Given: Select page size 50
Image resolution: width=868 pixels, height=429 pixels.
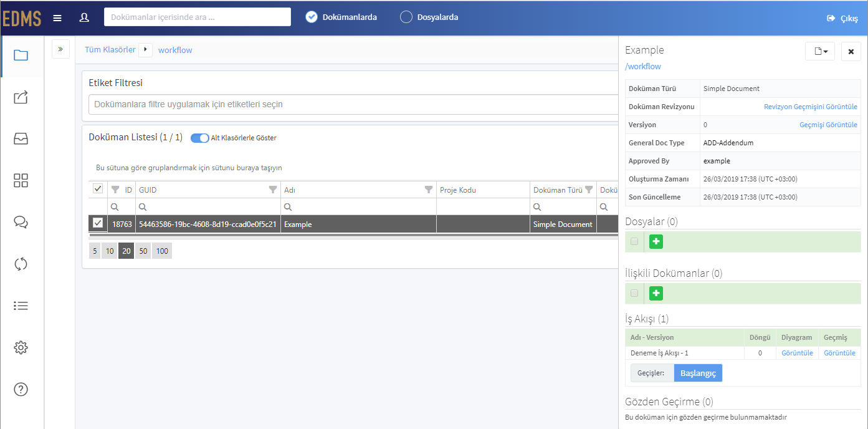Looking at the screenshot, I should click(143, 251).
